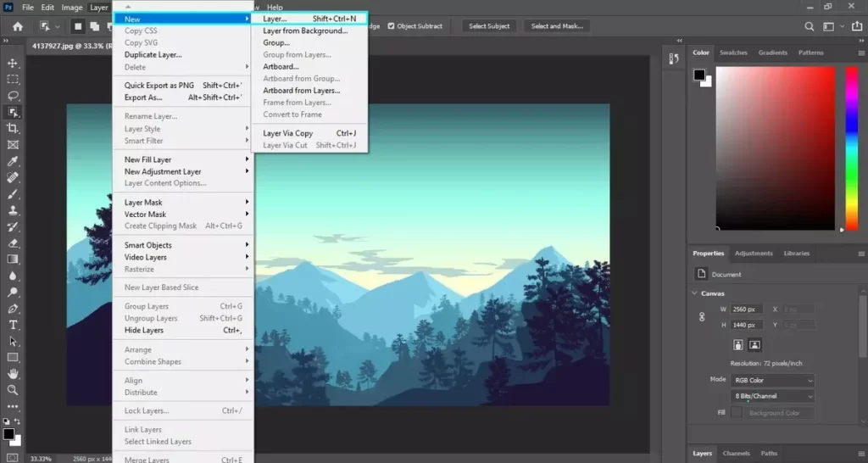Open the Color panel options menu

click(x=861, y=53)
